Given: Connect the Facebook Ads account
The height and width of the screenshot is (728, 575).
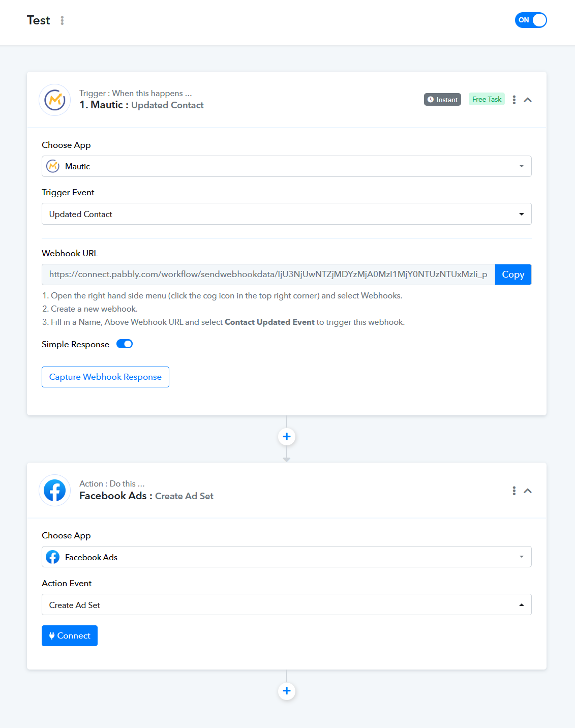Looking at the screenshot, I should click(70, 635).
